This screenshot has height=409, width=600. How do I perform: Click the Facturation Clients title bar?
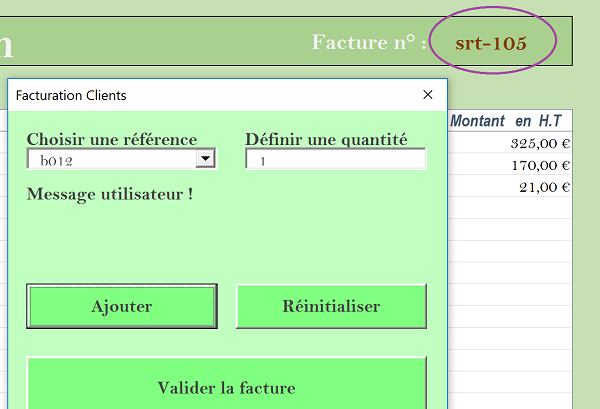(x=200, y=95)
